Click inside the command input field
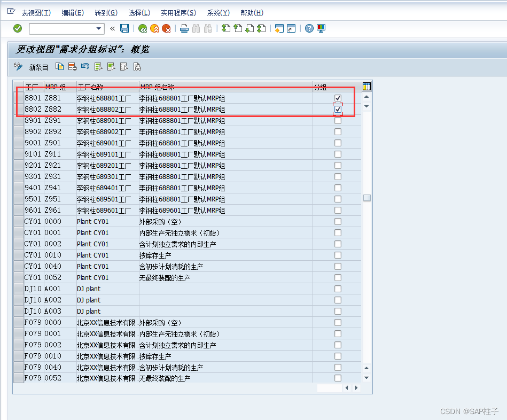 pyautogui.click(x=62, y=28)
